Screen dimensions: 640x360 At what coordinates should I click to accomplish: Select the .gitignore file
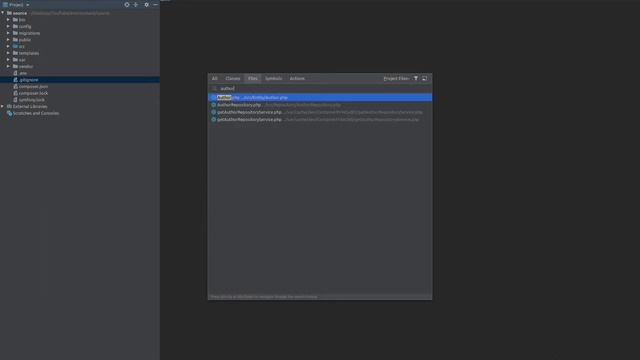[x=29, y=80]
